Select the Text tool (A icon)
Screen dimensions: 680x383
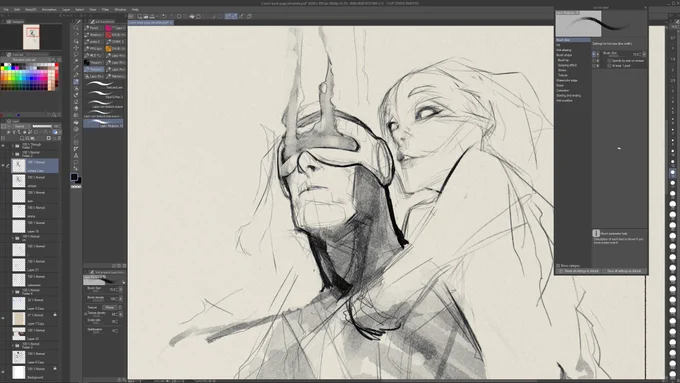(x=76, y=156)
